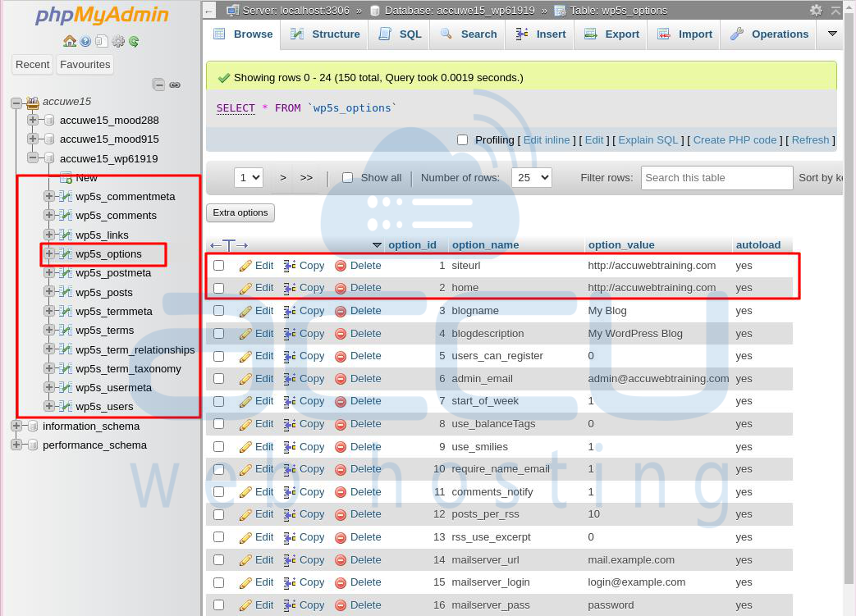Select checkbox for blogname row
Screen dimensions: 856x616
click(x=219, y=310)
